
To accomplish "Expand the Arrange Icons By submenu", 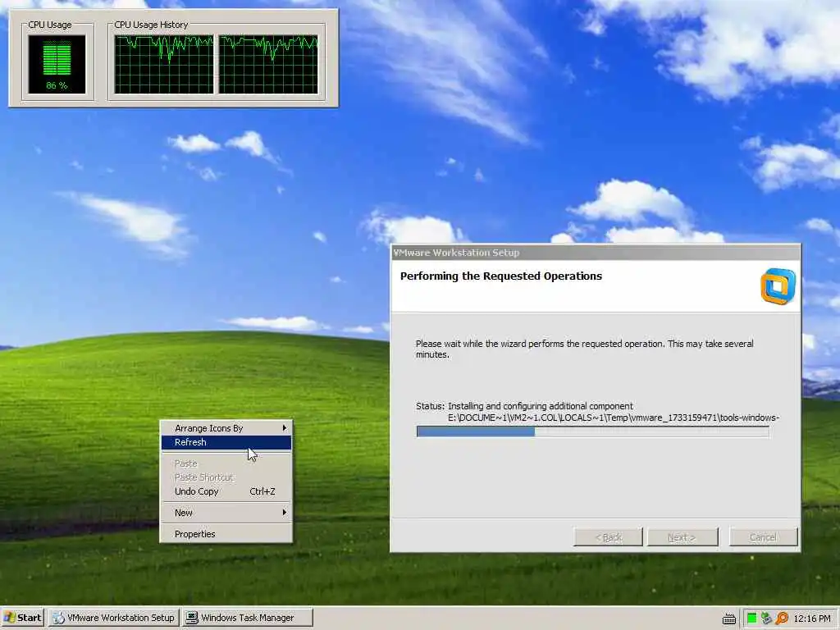I will 226,428.
